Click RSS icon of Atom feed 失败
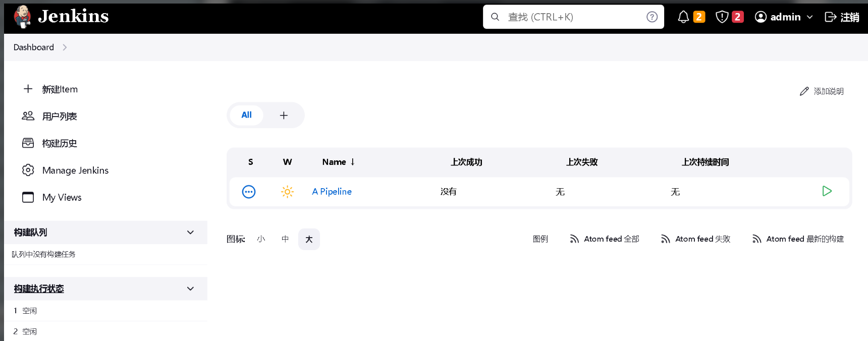The height and width of the screenshot is (341, 868). (x=666, y=239)
